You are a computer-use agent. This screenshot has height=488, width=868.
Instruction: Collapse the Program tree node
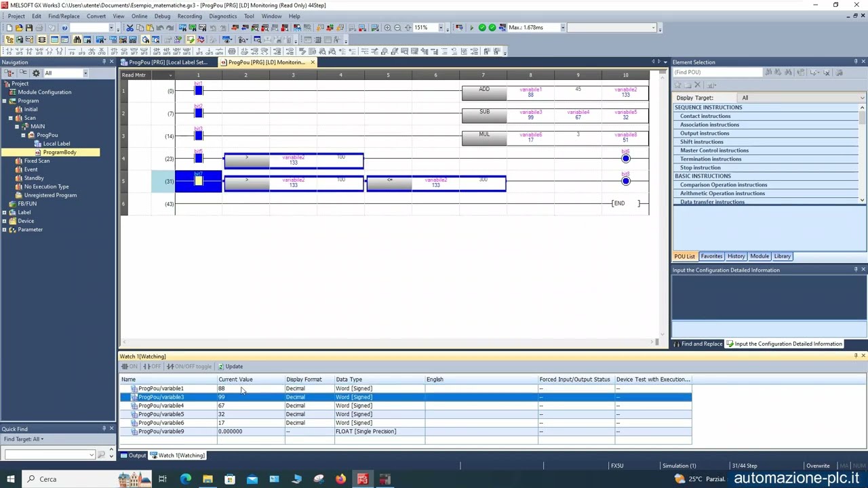(x=4, y=101)
